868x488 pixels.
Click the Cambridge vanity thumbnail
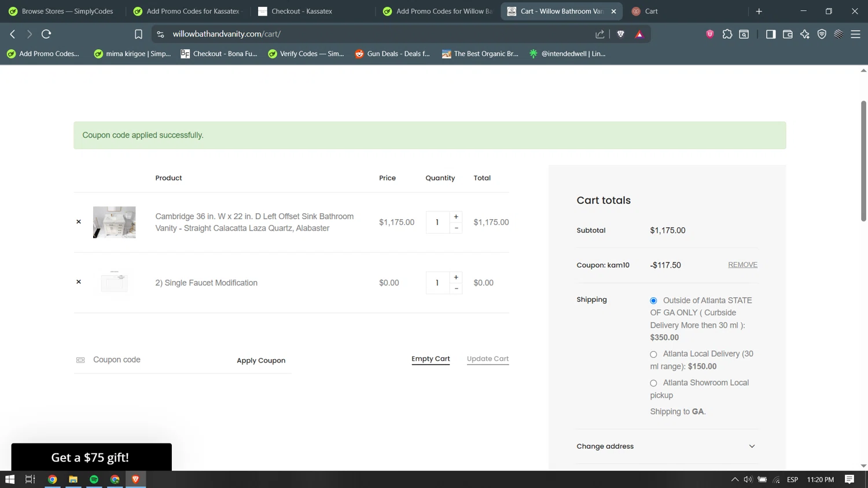pyautogui.click(x=115, y=222)
